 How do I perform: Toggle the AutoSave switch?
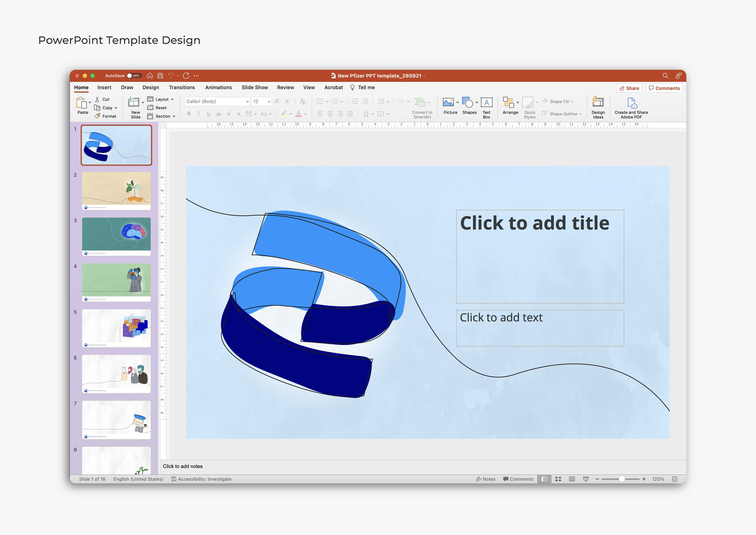point(134,75)
